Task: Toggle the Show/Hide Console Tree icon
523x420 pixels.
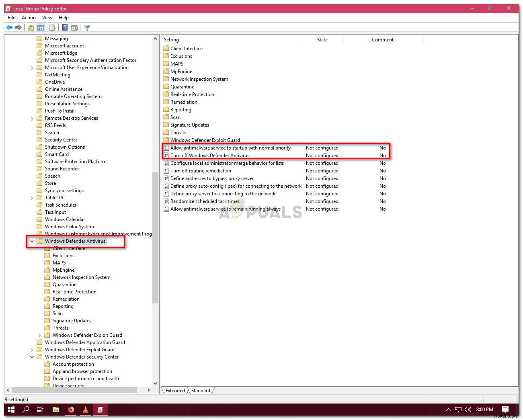Action: pos(41,27)
